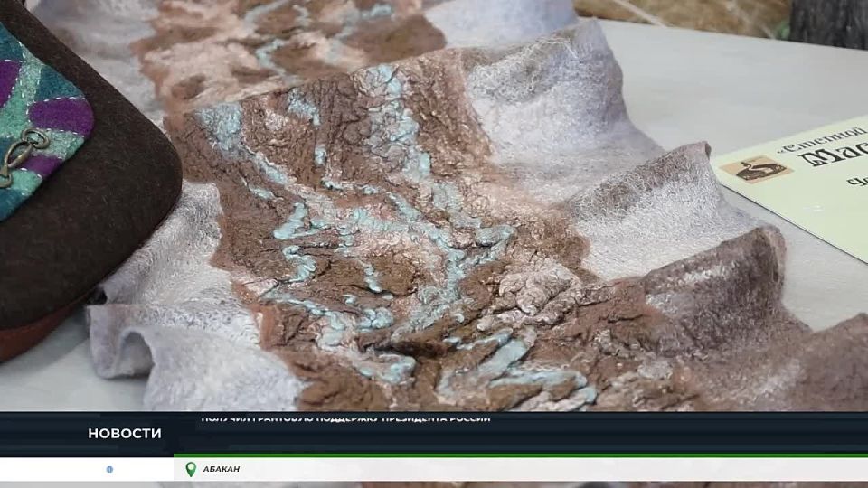Viewport: 868px width, 488px height.
Task: Click the dark news banner right of headline
Action: coord(678,434)
